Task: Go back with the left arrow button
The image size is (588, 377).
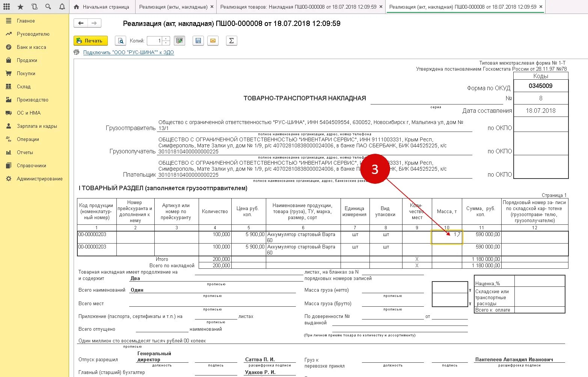Action: 81,23
